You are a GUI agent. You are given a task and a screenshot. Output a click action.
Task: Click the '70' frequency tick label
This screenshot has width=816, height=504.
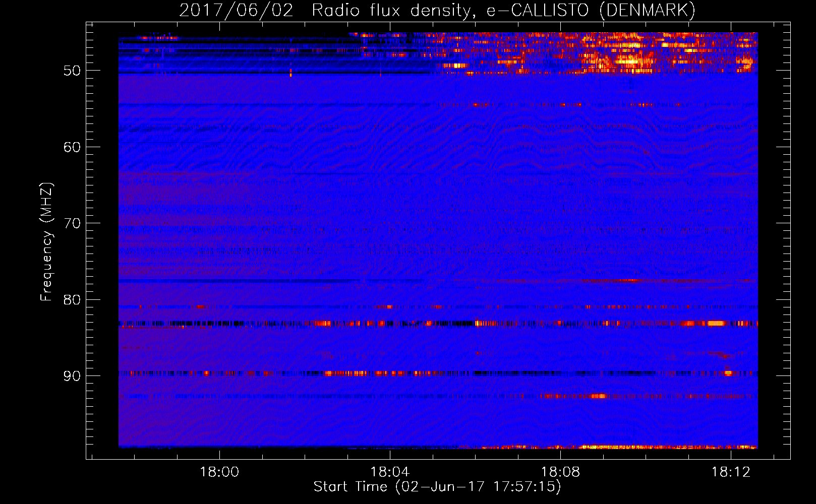point(72,223)
